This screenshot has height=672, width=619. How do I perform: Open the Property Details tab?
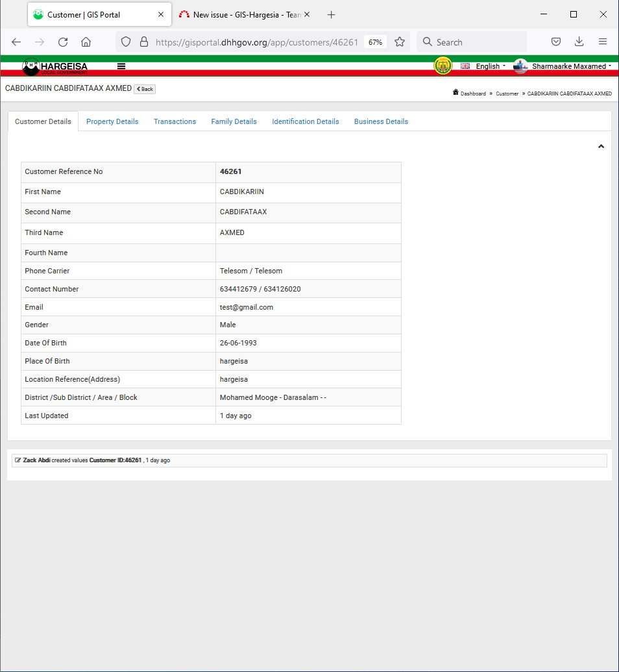coord(112,121)
